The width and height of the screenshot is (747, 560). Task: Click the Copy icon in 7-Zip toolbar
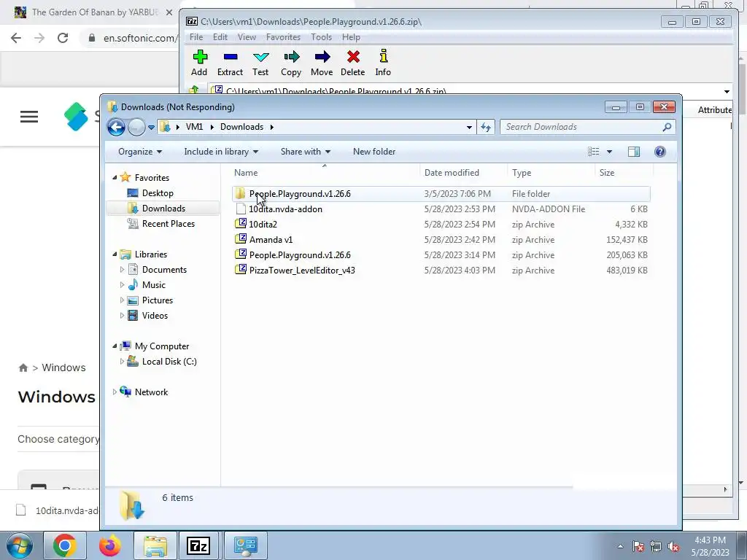point(291,63)
